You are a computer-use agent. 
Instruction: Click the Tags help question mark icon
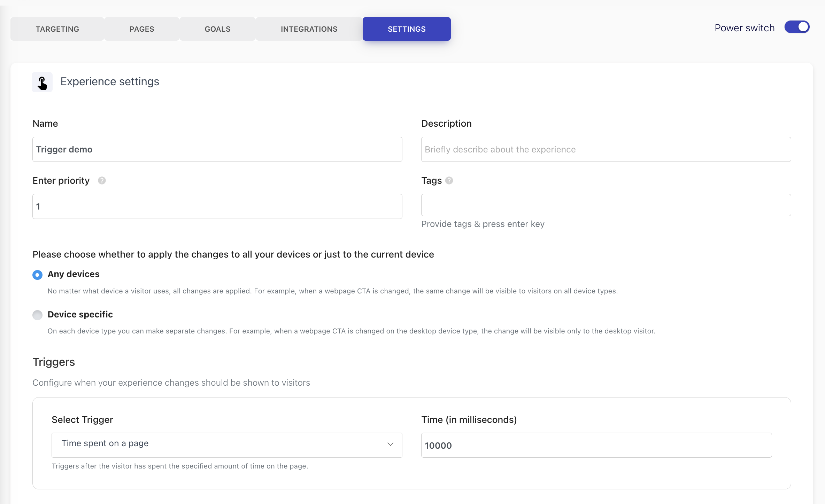point(449,181)
